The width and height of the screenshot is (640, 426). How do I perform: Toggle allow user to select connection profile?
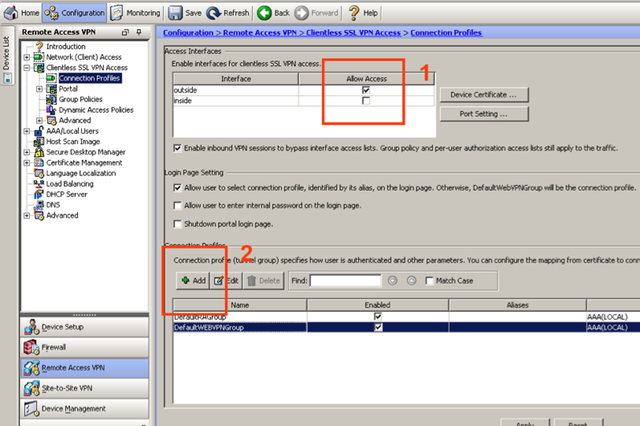177,188
